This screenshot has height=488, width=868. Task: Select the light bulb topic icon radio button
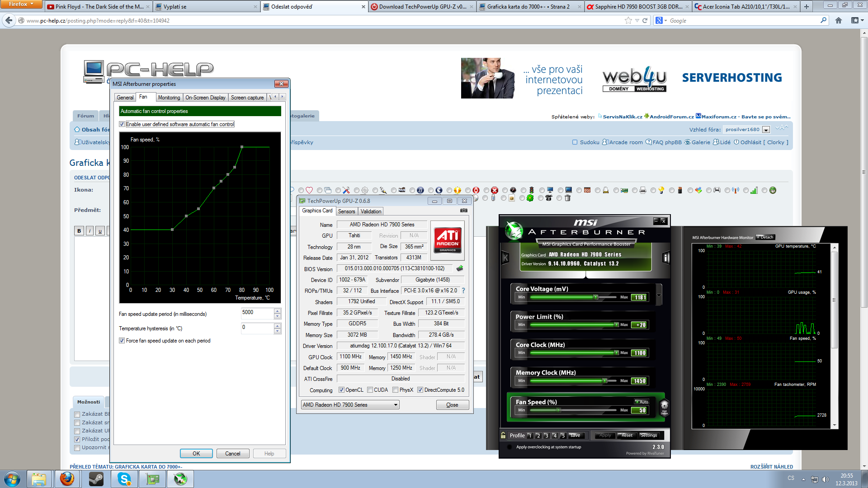pos(653,191)
